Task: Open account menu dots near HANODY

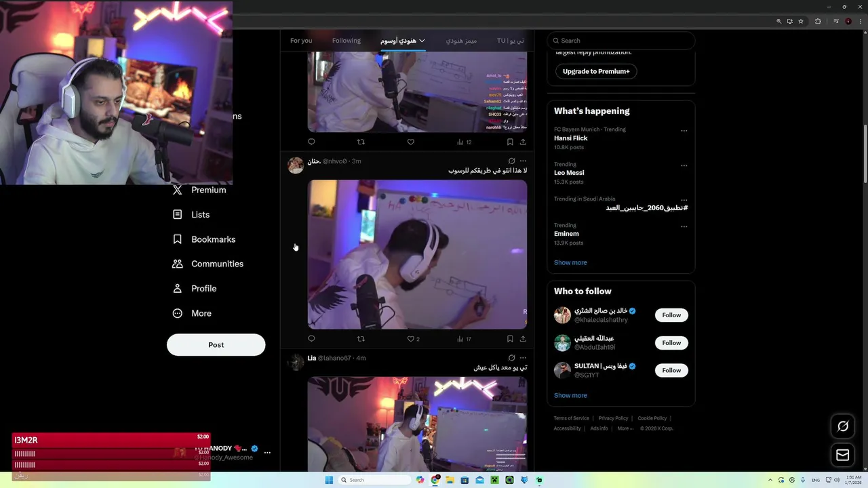Action: [x=267, y=452]
